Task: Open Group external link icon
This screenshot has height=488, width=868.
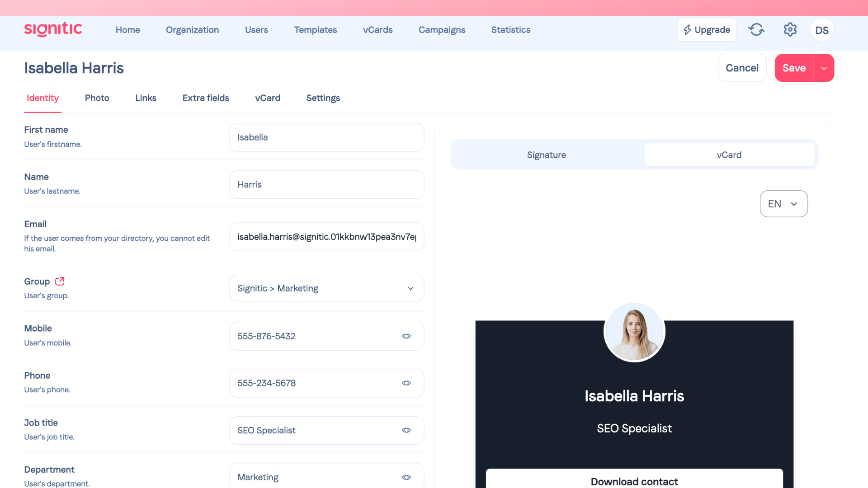Action: pyautogui.click(x=60, y=281)
